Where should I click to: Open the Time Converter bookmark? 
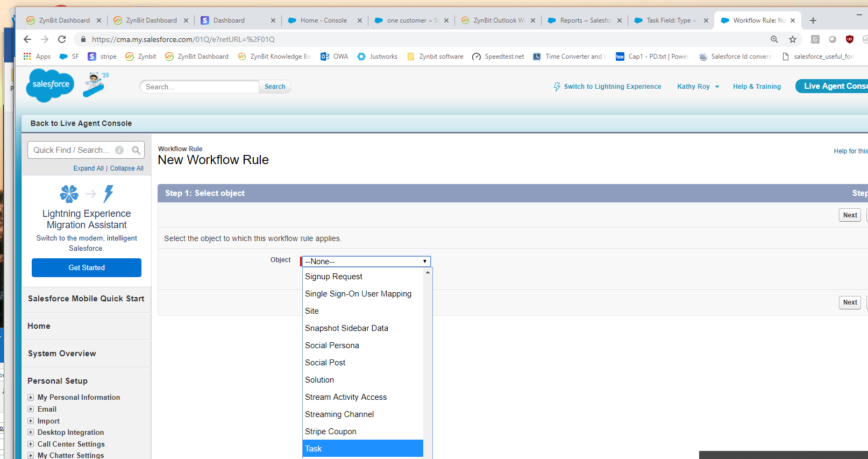click(x=570, y=57)
